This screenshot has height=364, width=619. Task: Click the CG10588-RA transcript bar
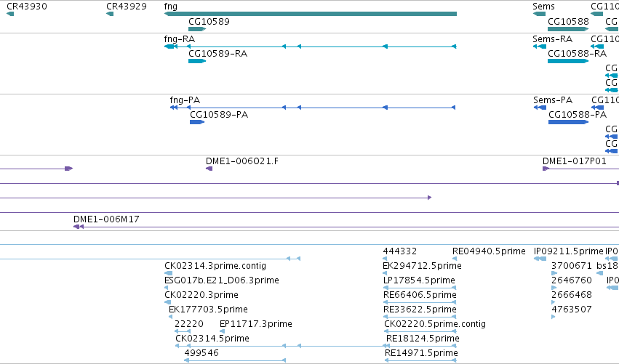coord(568,61)
